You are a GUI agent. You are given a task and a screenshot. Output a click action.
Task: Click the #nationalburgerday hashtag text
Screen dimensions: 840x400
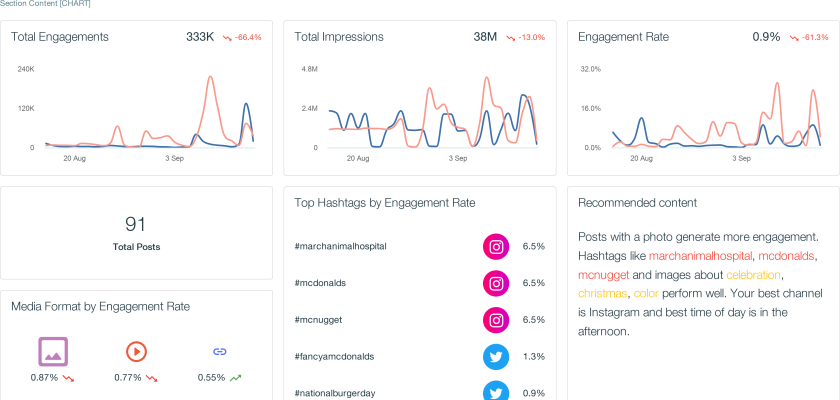335,393
